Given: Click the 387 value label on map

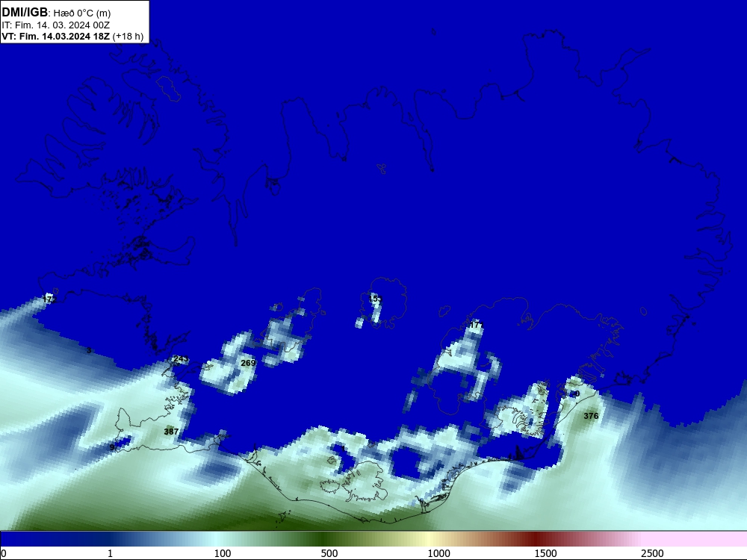Looking at the screenshot, I should (x=171, y=432).
